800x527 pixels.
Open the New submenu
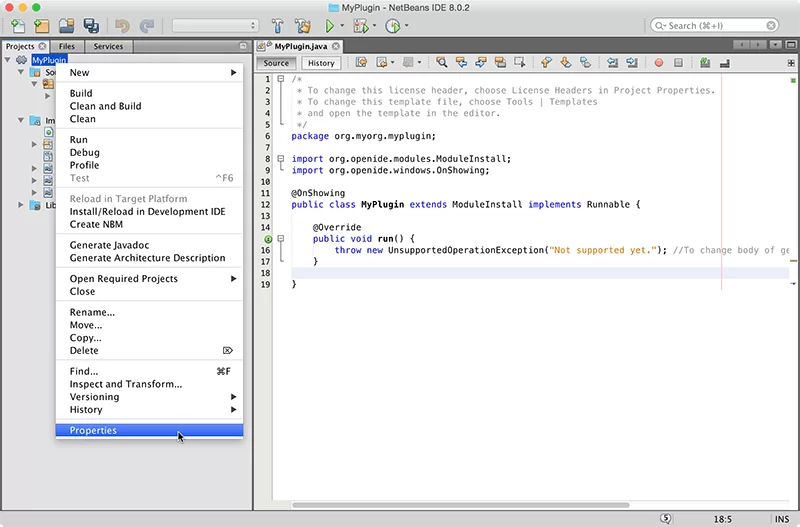click(x=149, y=72)
